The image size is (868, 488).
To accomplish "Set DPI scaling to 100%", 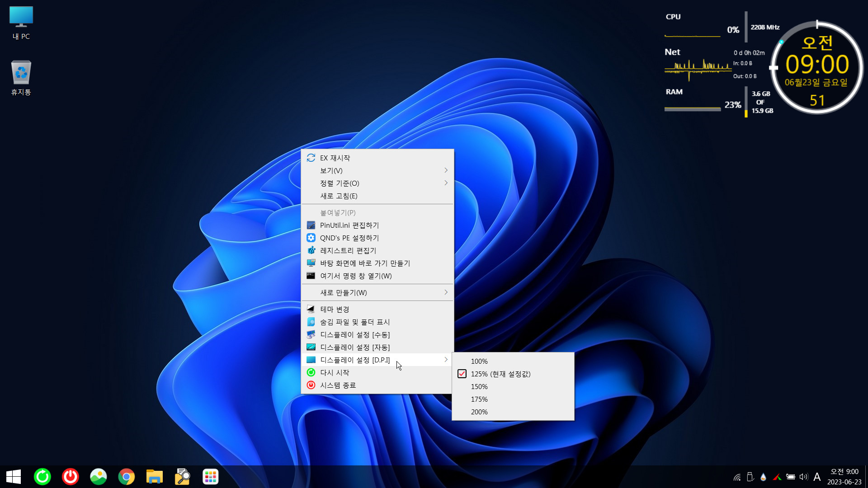I will [513, 361].
